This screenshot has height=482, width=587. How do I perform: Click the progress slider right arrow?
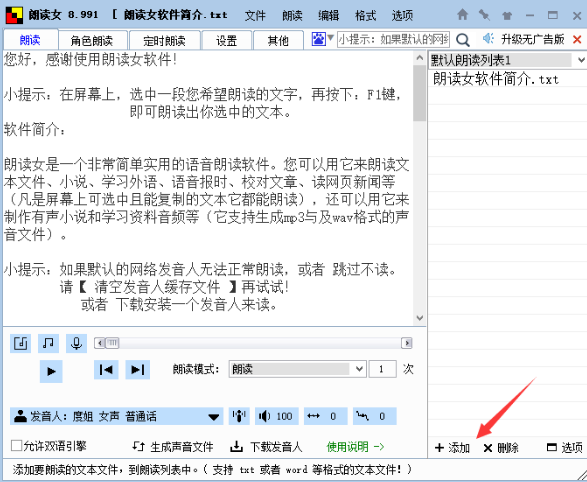click(407, 343)
